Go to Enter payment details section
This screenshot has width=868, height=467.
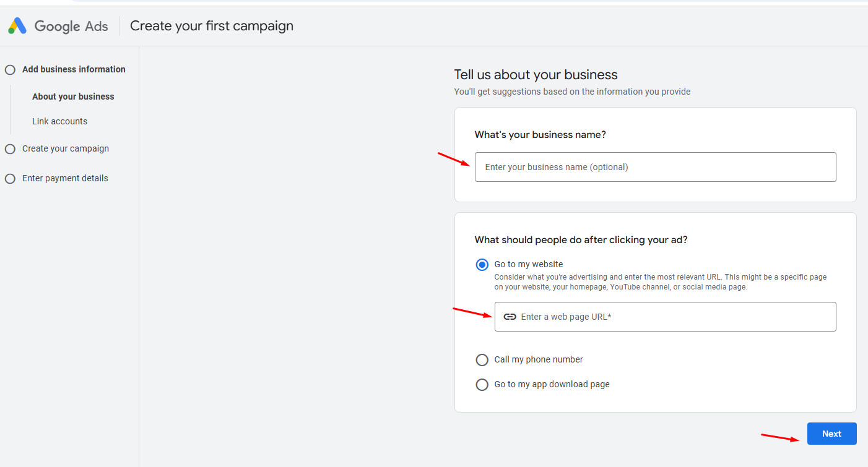pos(65,178)
